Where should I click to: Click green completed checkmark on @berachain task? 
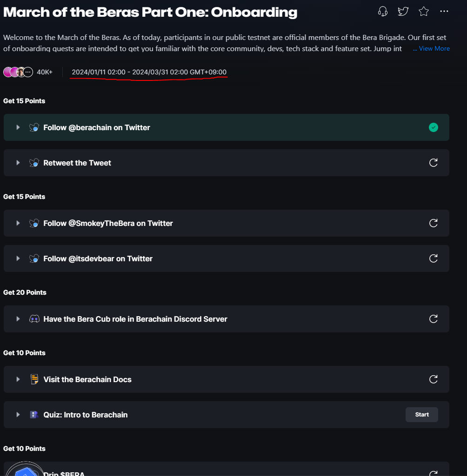(433, 127)
